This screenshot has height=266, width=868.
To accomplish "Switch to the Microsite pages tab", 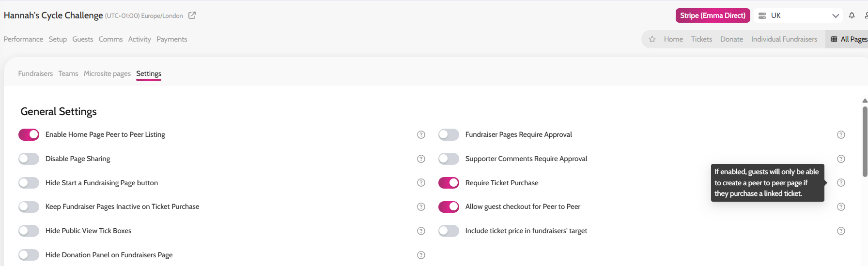I will click(107, 74).
